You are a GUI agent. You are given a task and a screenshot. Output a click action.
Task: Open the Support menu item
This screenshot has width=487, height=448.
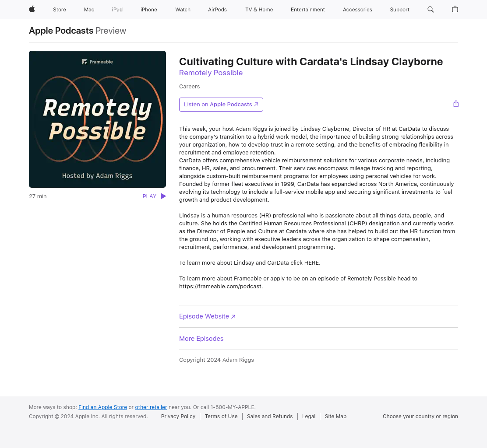tap(399, 10)
